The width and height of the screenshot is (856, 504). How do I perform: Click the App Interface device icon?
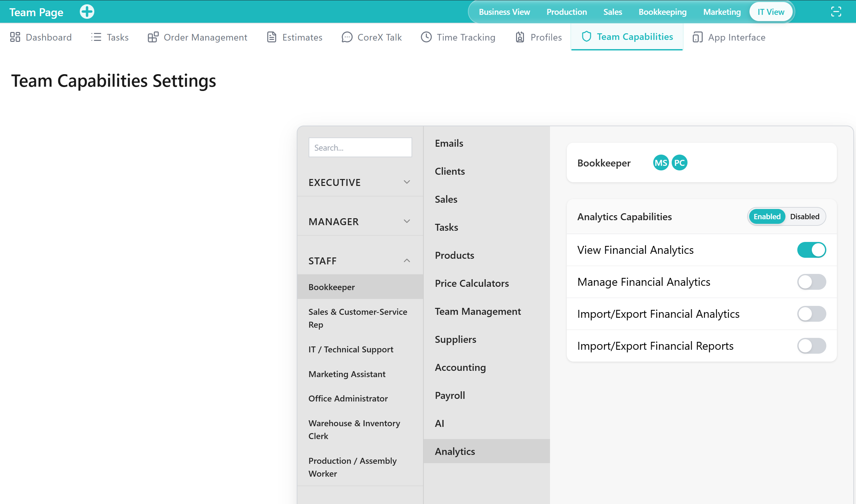point(697,37)
